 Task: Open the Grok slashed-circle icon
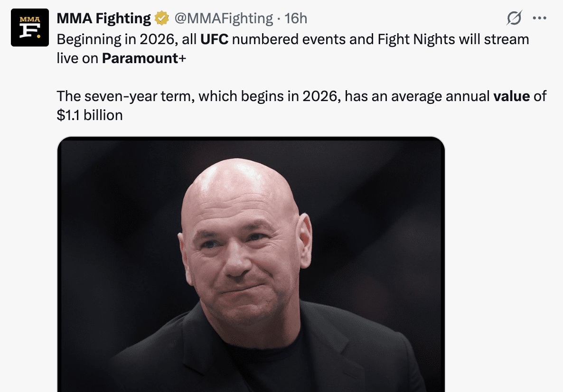[514, 19]
